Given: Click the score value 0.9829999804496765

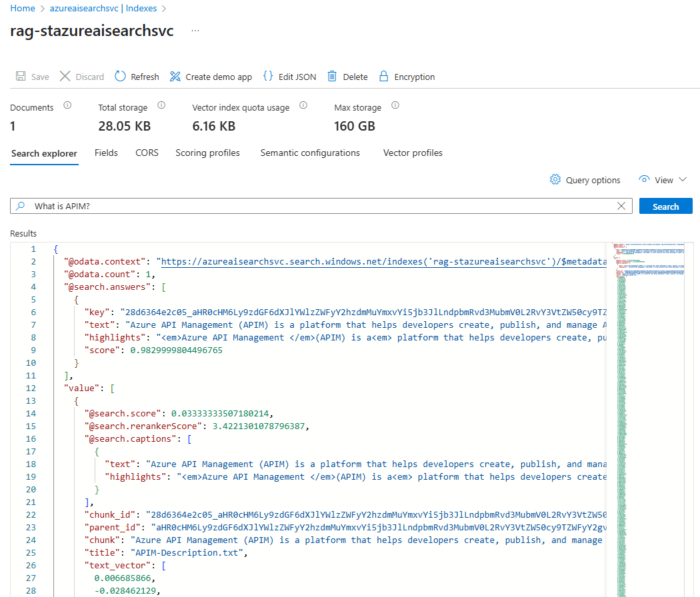Looking at the screenshot, I should click(x=177, y=350).
